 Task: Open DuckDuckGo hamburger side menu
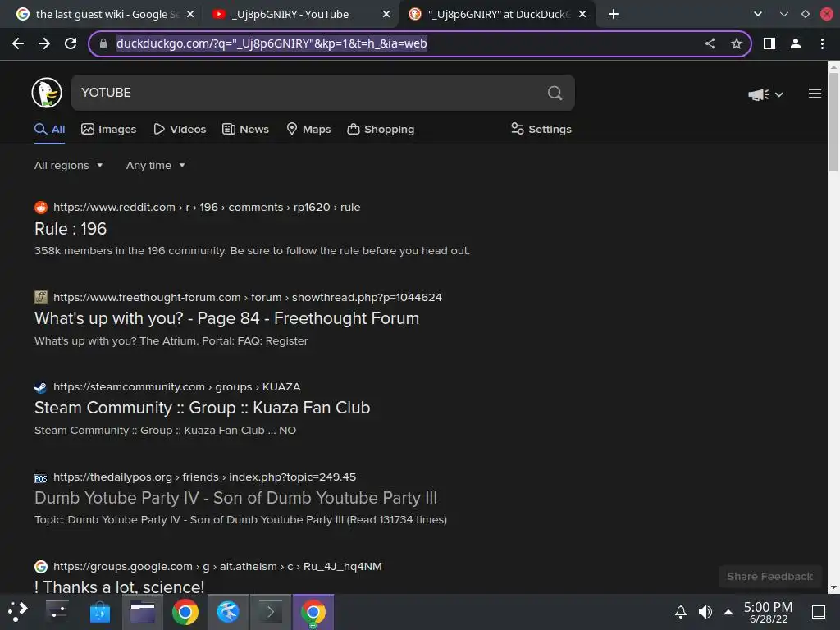(x=815, y=94)
